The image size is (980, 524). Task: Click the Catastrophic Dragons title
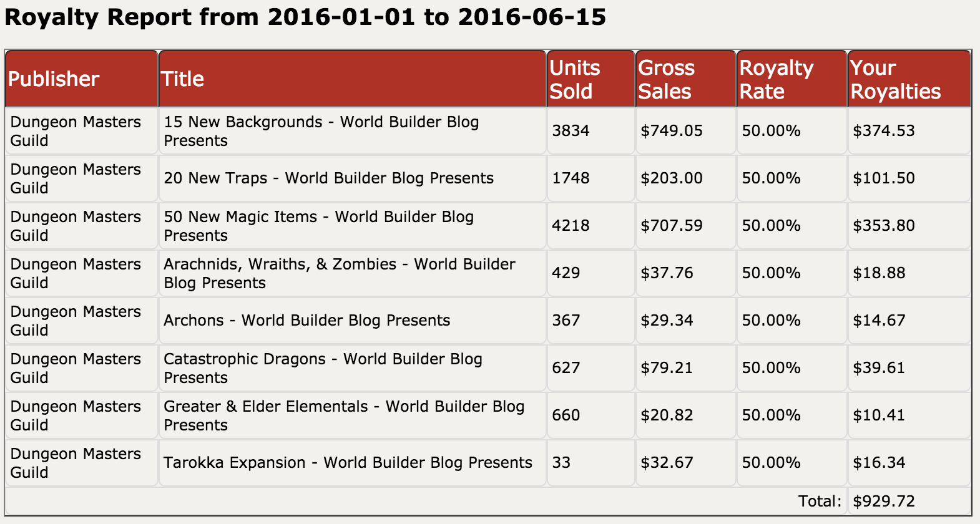point(323,368)
